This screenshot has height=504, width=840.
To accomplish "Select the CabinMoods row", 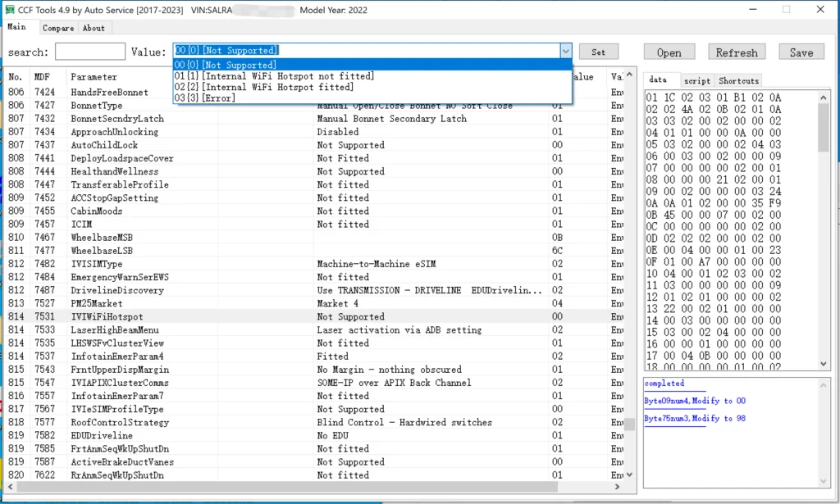I will (x=315, y=211).
